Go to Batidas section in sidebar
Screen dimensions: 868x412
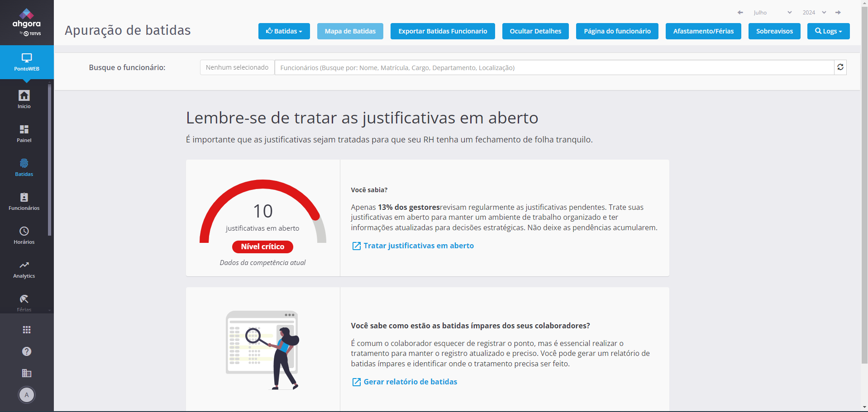pyautogui.click(x=24, y=167)
